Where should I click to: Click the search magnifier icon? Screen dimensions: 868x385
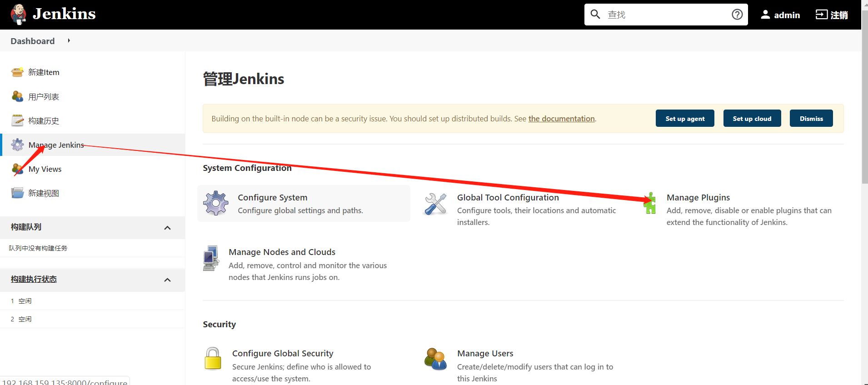[x=595, y=15]
